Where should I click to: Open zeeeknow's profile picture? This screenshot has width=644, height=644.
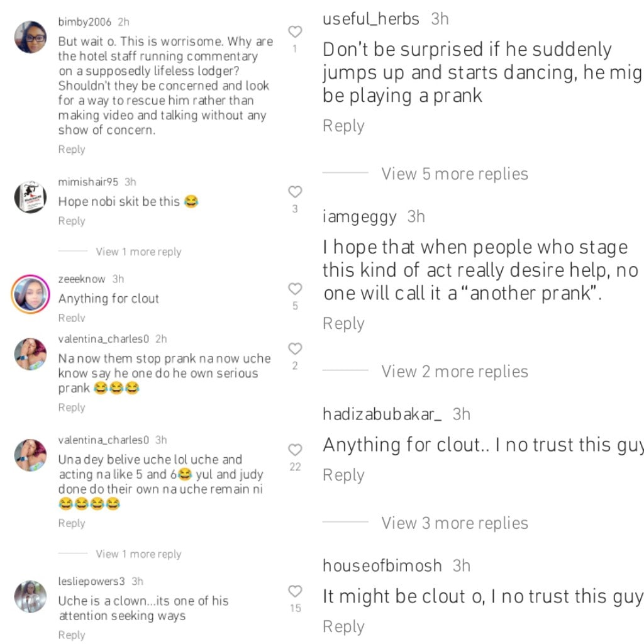click(30, 292)
